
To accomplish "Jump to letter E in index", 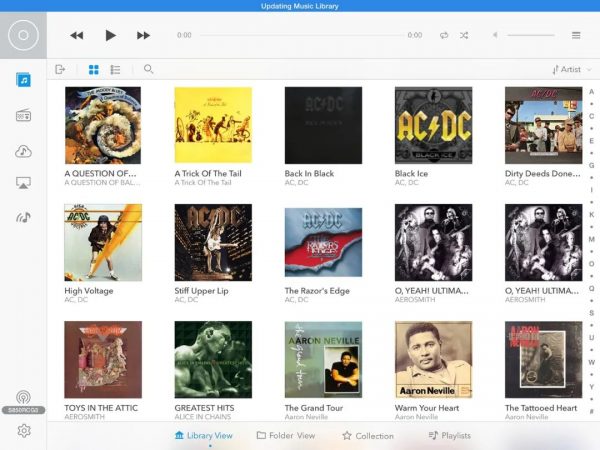I will (592, 141).
